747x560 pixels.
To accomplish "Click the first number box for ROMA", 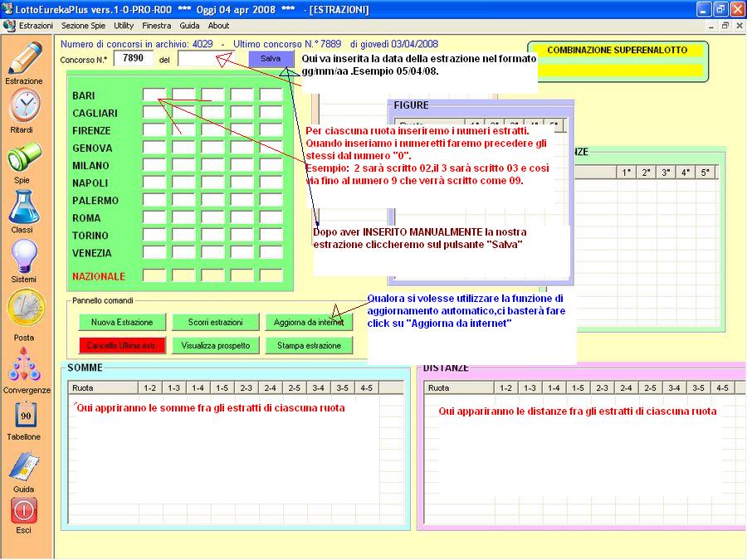I will (x=154, y=217).
